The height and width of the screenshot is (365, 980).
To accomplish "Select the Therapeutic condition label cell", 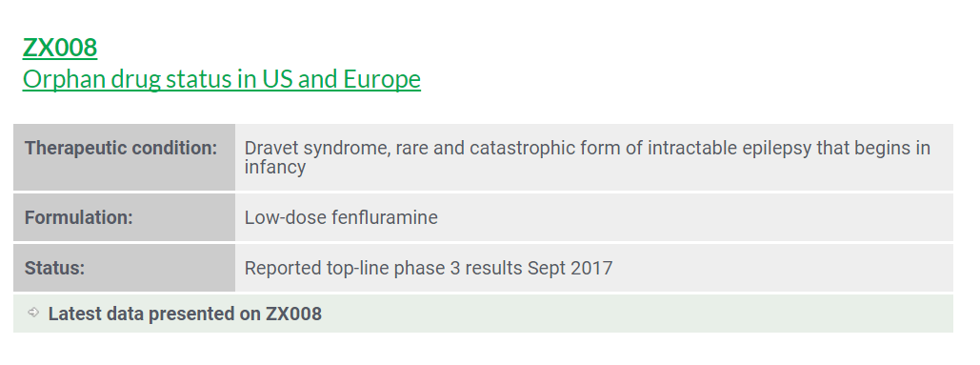I will tap(125, 157).
